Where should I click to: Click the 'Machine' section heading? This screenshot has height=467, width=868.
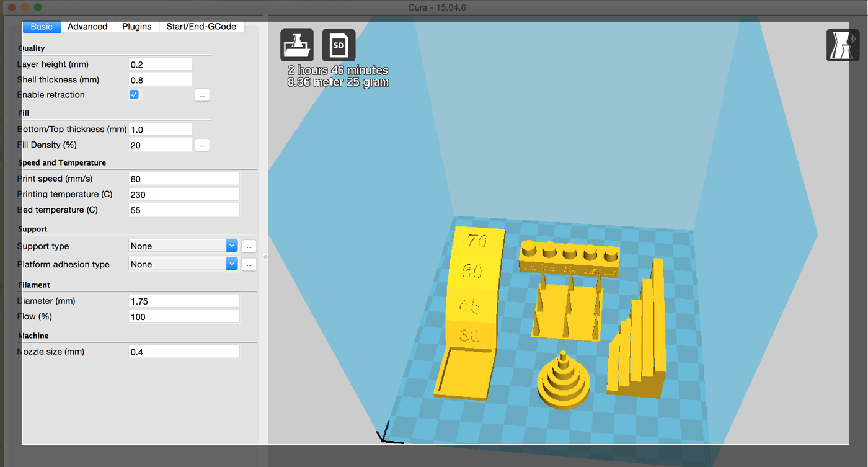pyautogui.click(x=33, y=336)
